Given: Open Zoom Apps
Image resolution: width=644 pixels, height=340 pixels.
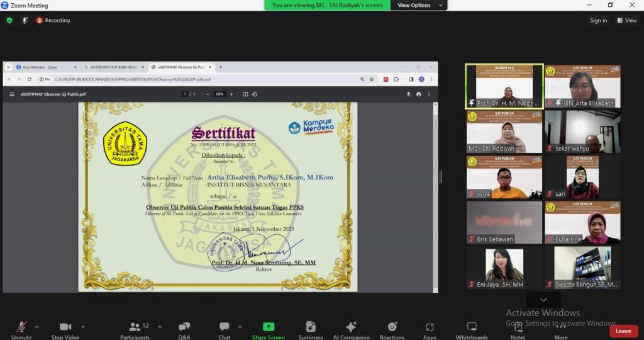Looking at the screenshot, I should 430,330.
